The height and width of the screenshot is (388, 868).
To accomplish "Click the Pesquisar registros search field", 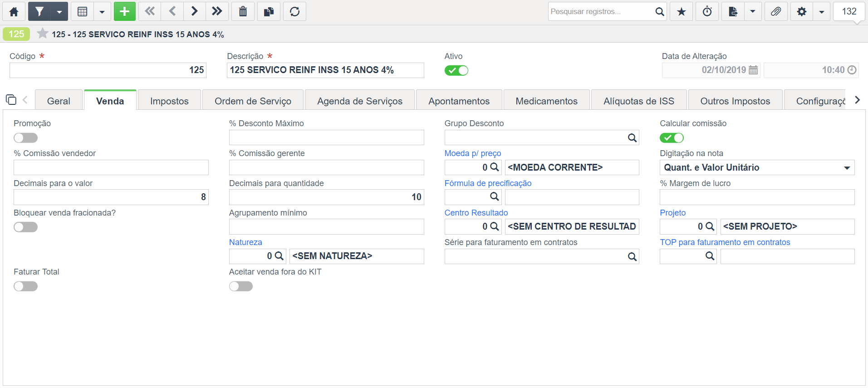I will (601, 11).
